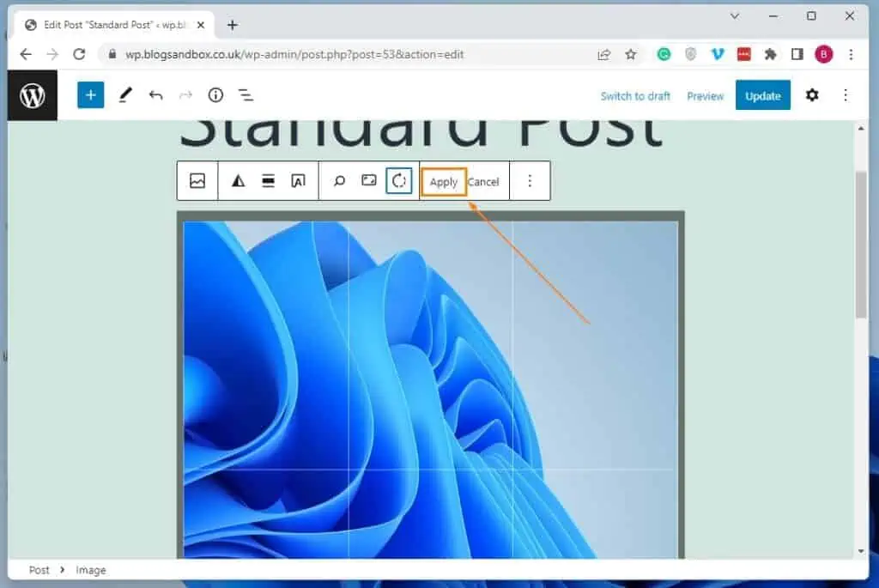Viewport: 879px width, 588px height.
Task: Open block options three-dot menu
Action: click(x=530, y=180)
